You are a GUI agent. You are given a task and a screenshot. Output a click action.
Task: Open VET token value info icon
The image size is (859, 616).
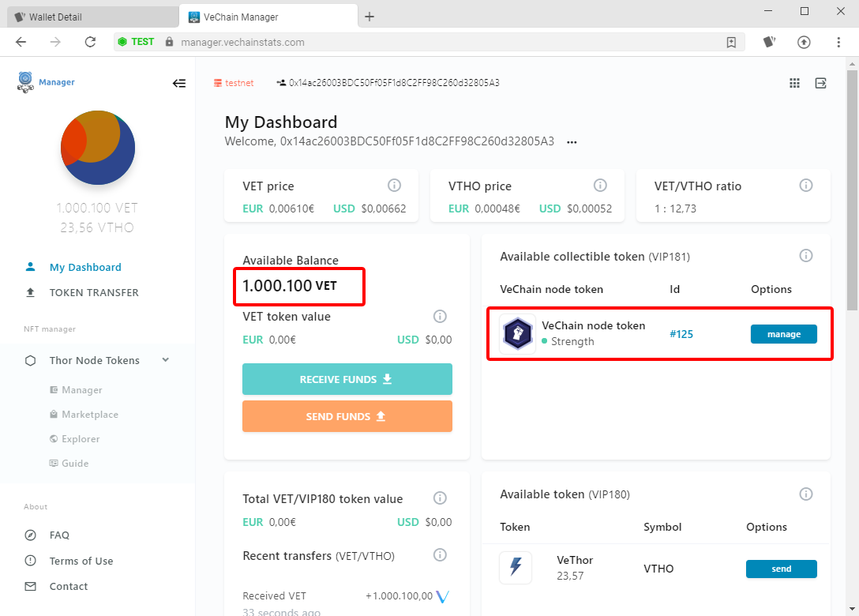tap(440, 316)
